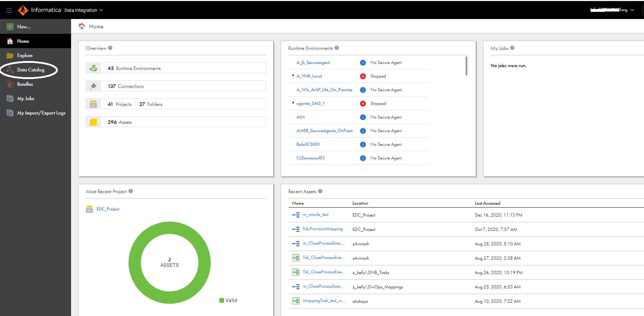
Task: Sort Recent Assets by Name column
Action: [x=298, y=203]
